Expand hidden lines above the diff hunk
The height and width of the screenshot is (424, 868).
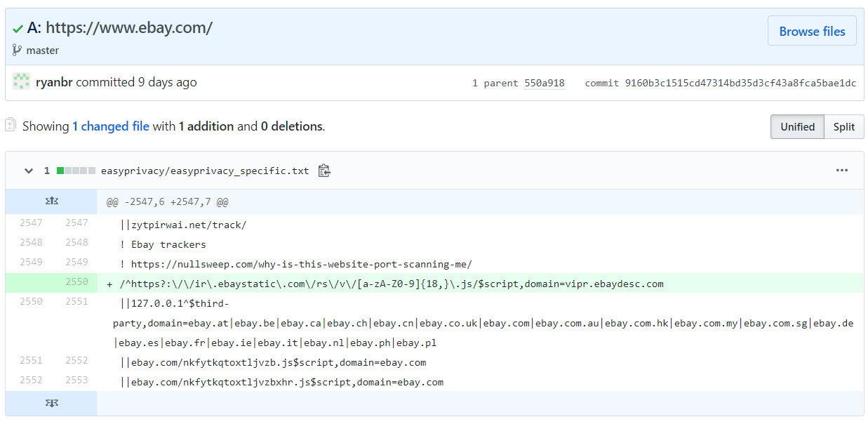51,201
